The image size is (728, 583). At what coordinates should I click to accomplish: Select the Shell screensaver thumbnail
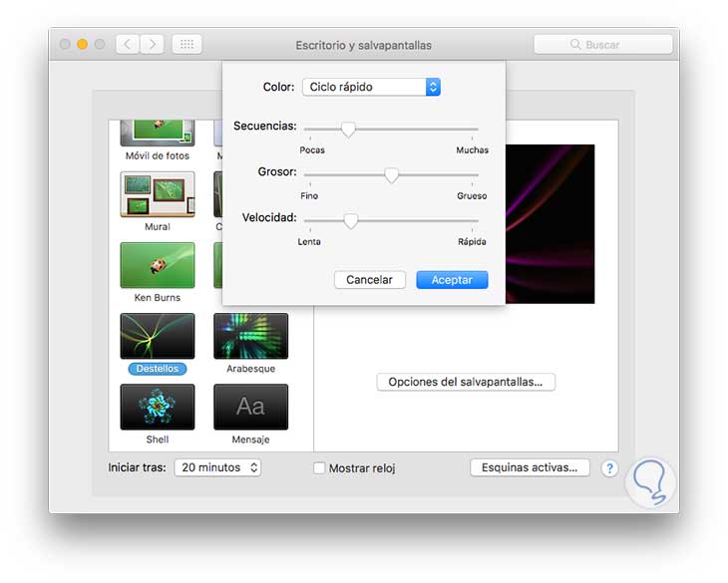point(158,407)
